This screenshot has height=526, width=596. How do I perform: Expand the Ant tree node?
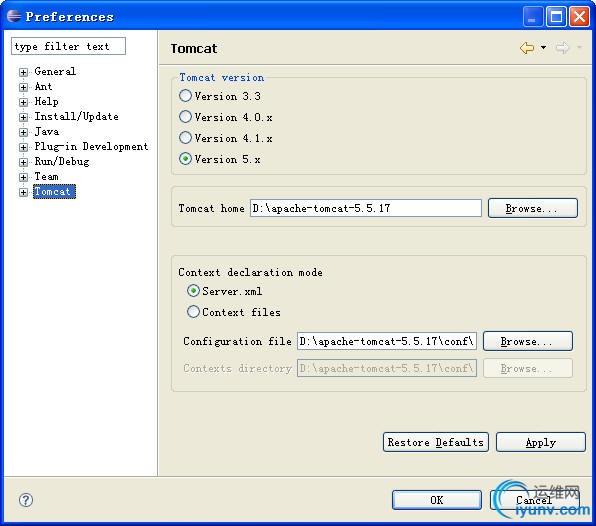(x=24, y=87)
